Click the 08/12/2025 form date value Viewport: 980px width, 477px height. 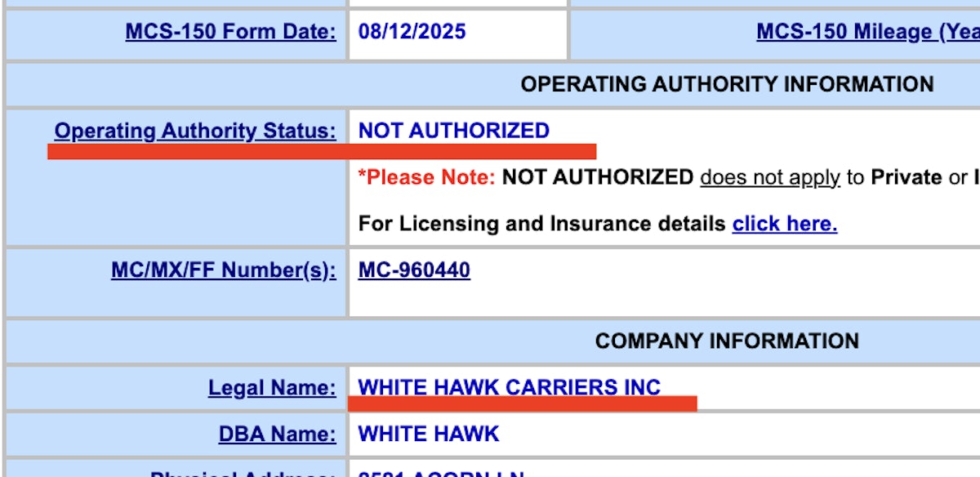click(x=412, y=32)
